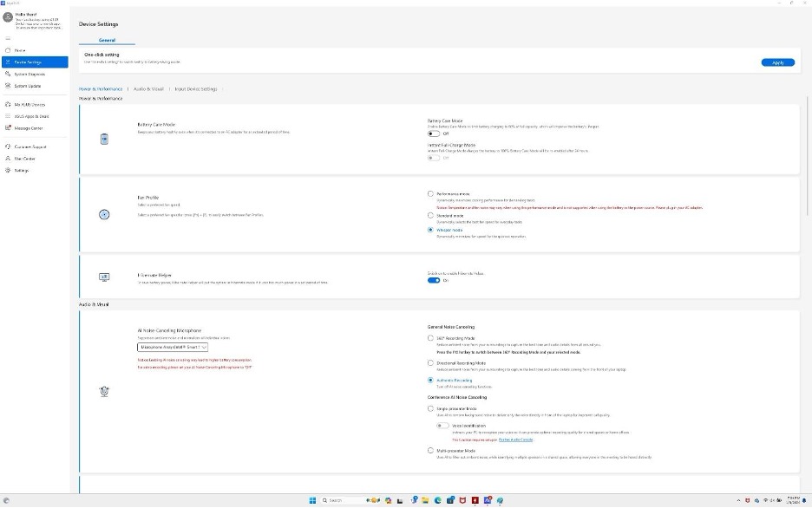
Task: Open the Message Center
Action: tap(28, 128)
